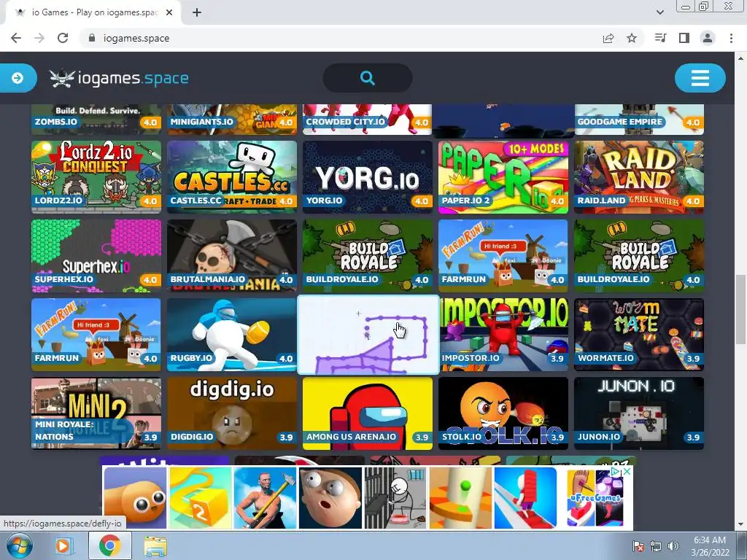Open the site search magnifier
The height and width of the screenshot is (560, 747).
[368, 77]
